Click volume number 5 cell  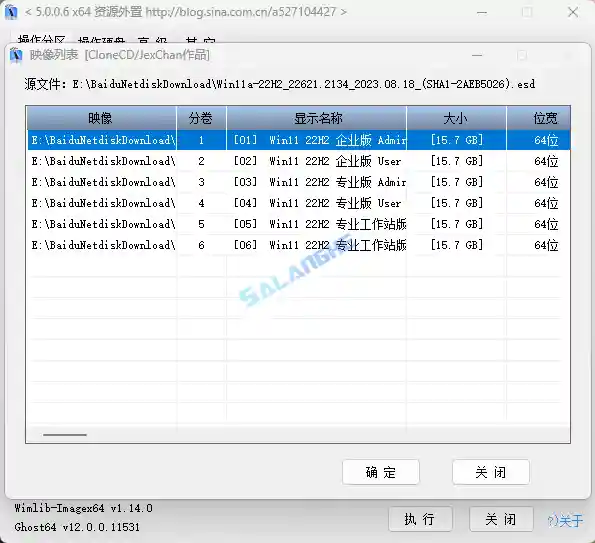tap(201, 224)
